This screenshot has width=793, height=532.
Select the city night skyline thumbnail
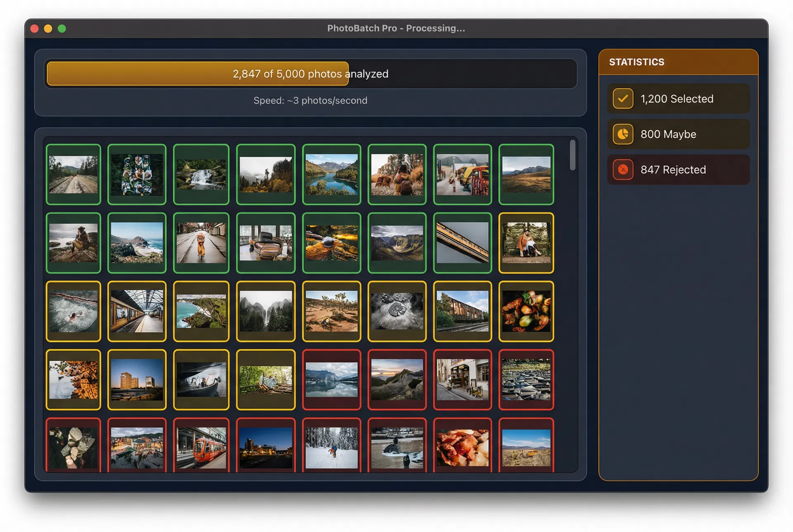click(x=266, y=447)
